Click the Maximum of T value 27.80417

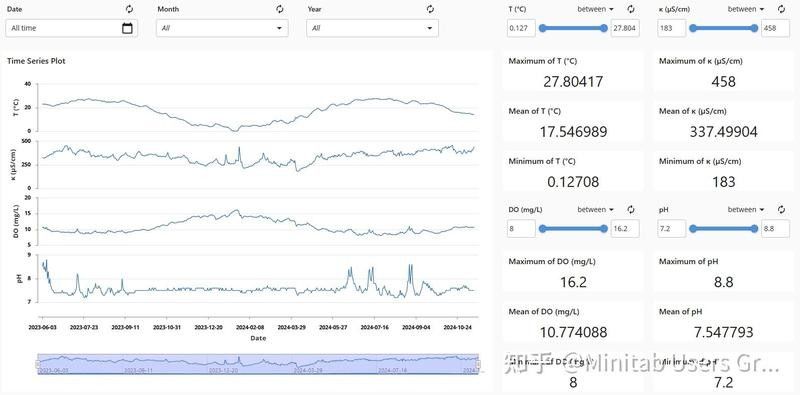pyautogui.click(x=573, y=81)
